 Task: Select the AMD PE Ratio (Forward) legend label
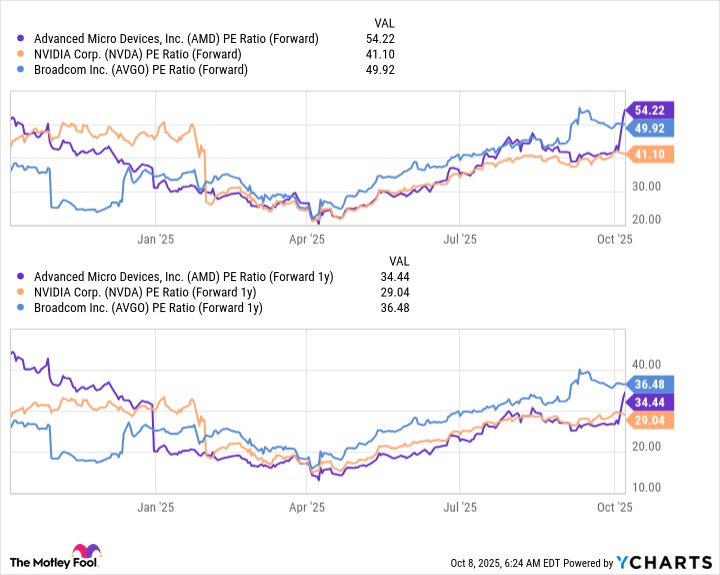point(175,39)
